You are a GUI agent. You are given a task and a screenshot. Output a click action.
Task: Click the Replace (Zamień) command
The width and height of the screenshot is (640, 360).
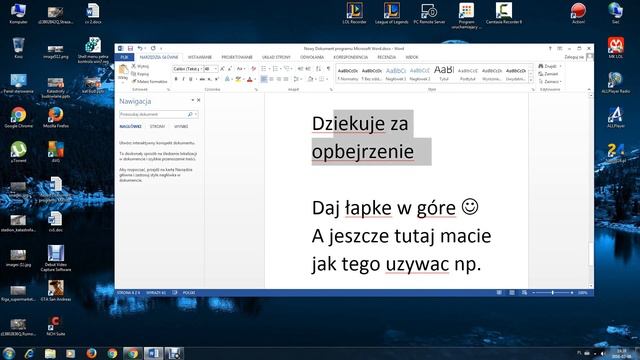(x=548, y=74)
